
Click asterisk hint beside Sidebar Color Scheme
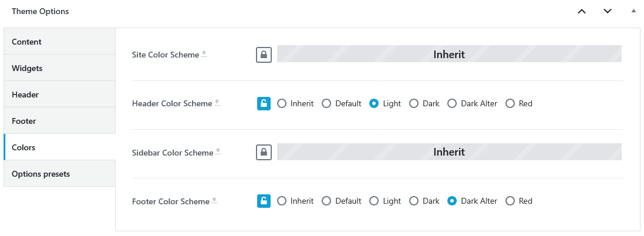click(218, 151)
